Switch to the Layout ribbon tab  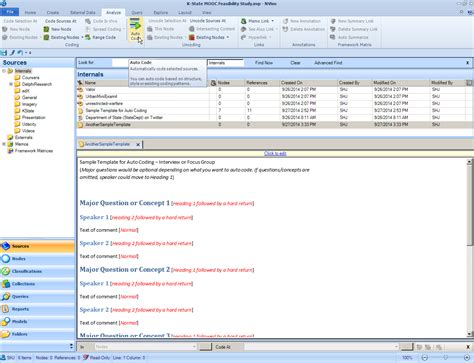click(x=185, y=13)
